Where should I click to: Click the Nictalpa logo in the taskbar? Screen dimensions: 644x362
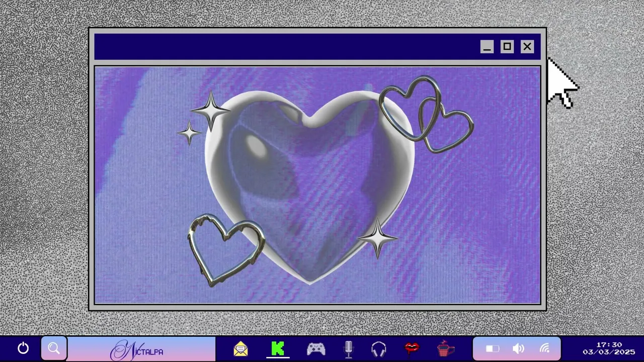(x=137, y=350)
